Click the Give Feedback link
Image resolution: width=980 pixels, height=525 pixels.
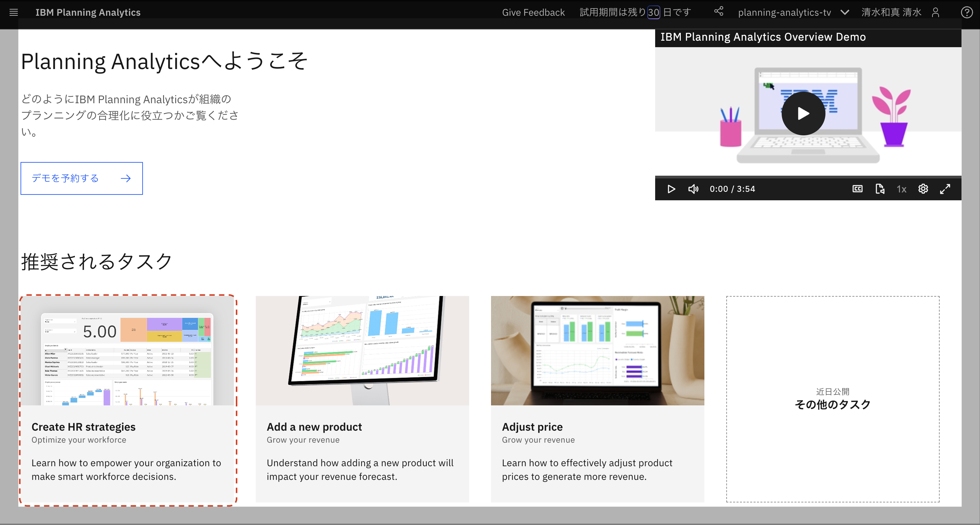click(x=533, y=13)
